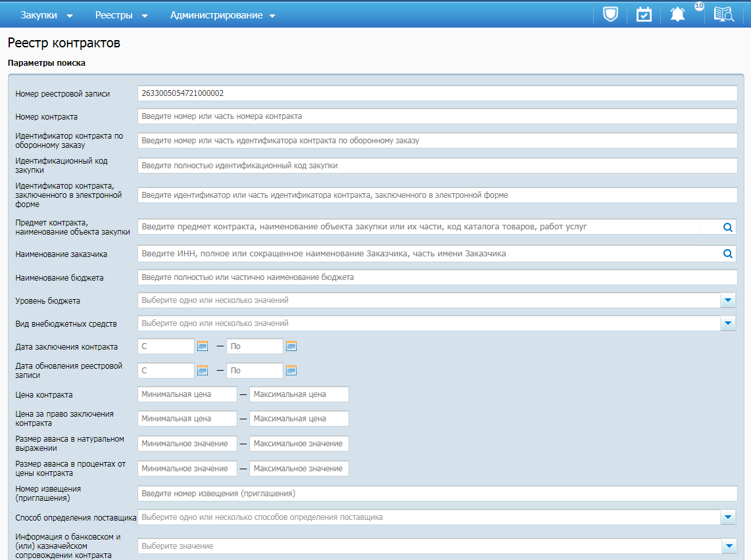
Task: Click Минимальная цена field for Цена контракта
Action: (x=187, y=394)
